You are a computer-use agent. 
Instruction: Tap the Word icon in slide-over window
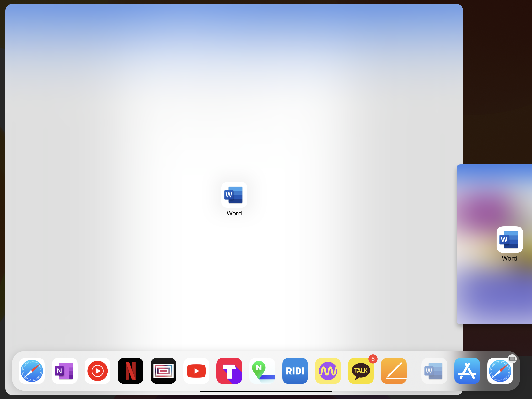pos(510,240)
